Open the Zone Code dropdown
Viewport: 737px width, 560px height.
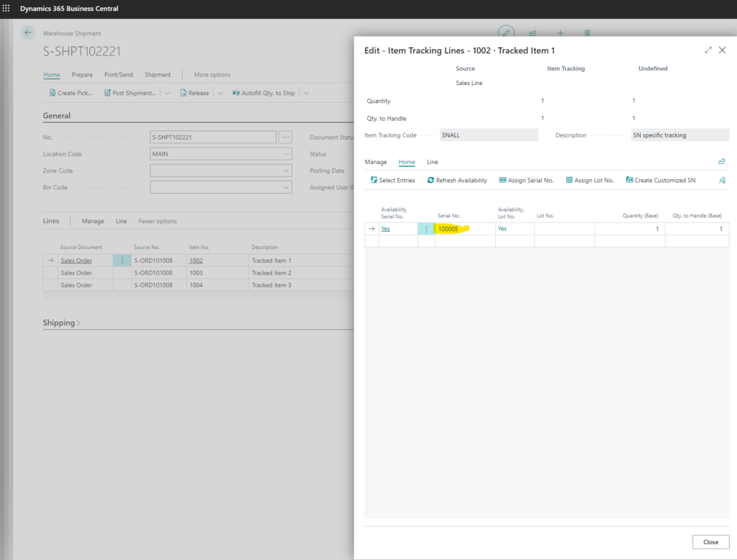[286, 171]
